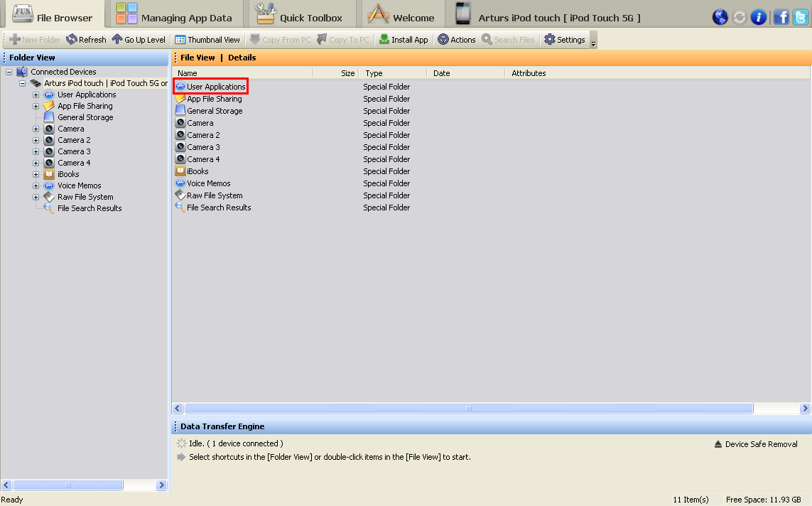Refresh the file list
The image size is (812, 506).
click(x=86, y=39)
